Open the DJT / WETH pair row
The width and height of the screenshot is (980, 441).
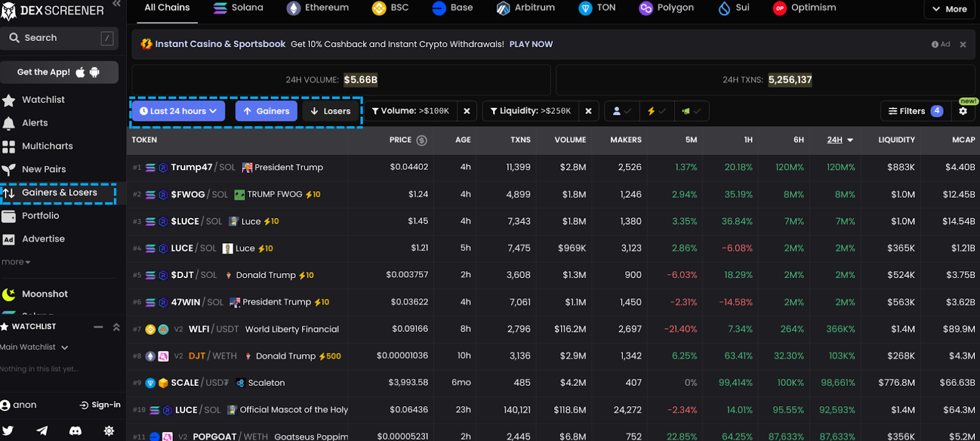553,356
